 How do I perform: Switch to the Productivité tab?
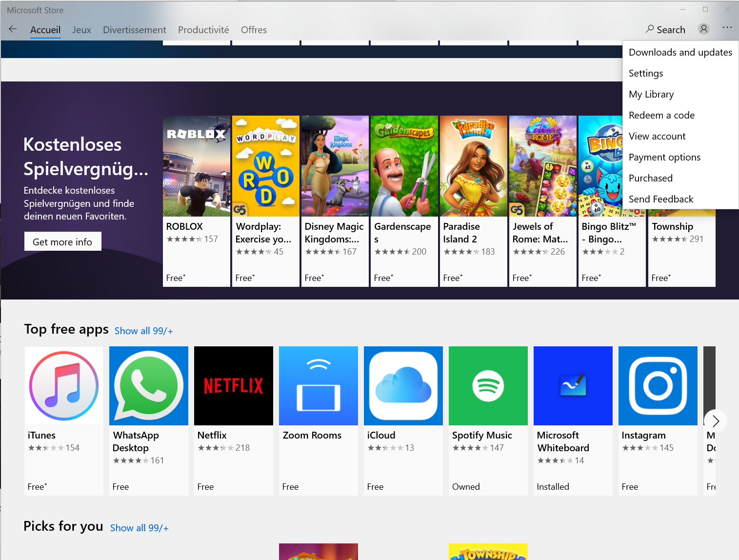click(x=203, y=30)
